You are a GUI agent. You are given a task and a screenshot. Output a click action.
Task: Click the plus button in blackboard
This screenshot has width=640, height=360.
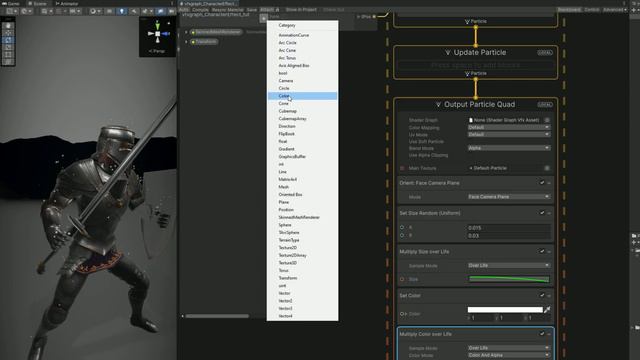264,18
